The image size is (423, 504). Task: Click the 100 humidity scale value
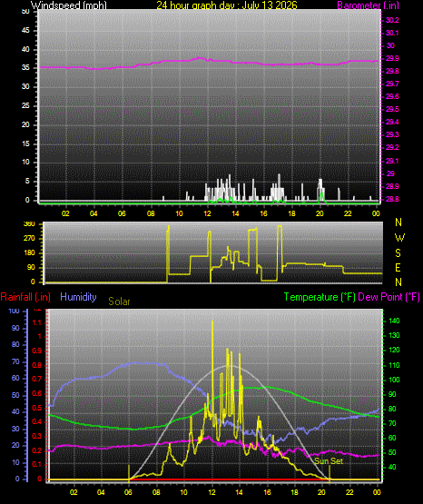click(15, 311)
